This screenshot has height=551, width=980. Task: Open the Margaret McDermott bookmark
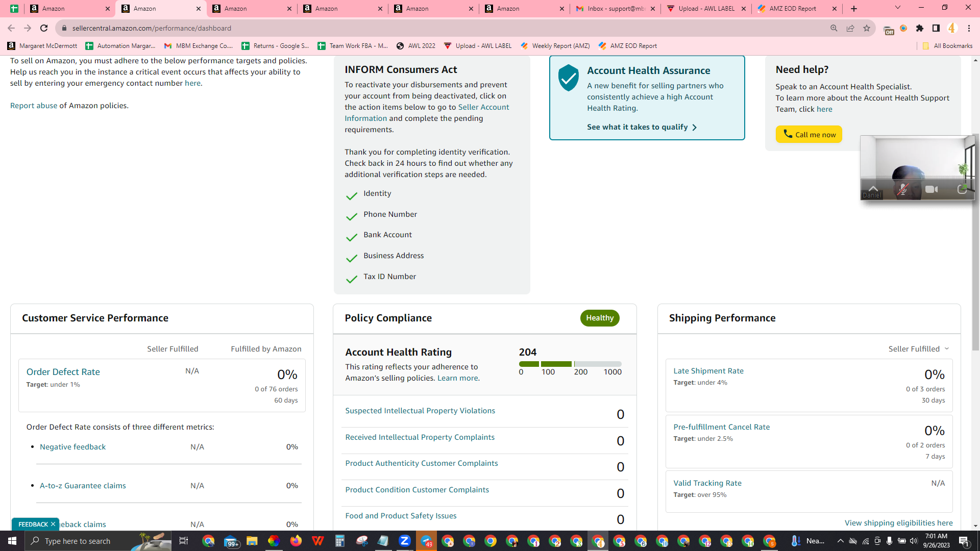42,46
